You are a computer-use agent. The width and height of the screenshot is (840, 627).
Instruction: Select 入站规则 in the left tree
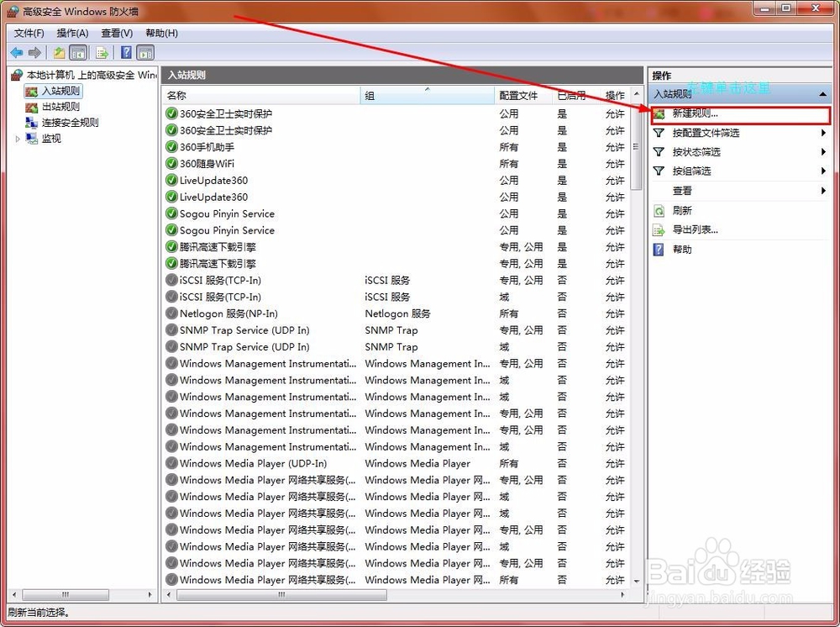(60, 91)
